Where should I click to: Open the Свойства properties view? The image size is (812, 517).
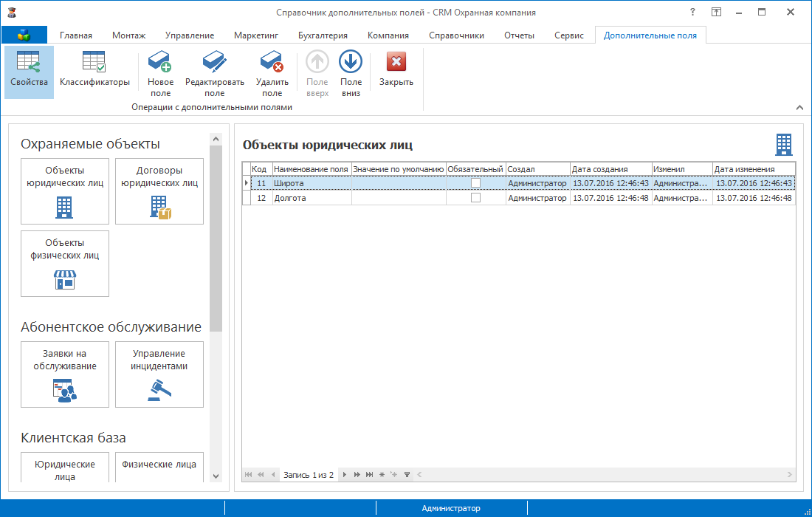[29, 72]
